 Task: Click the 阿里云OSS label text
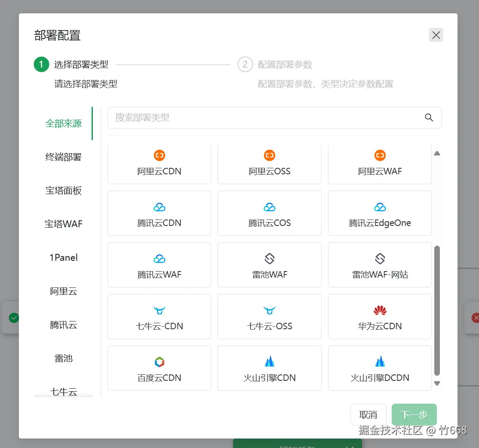(270, 171)
